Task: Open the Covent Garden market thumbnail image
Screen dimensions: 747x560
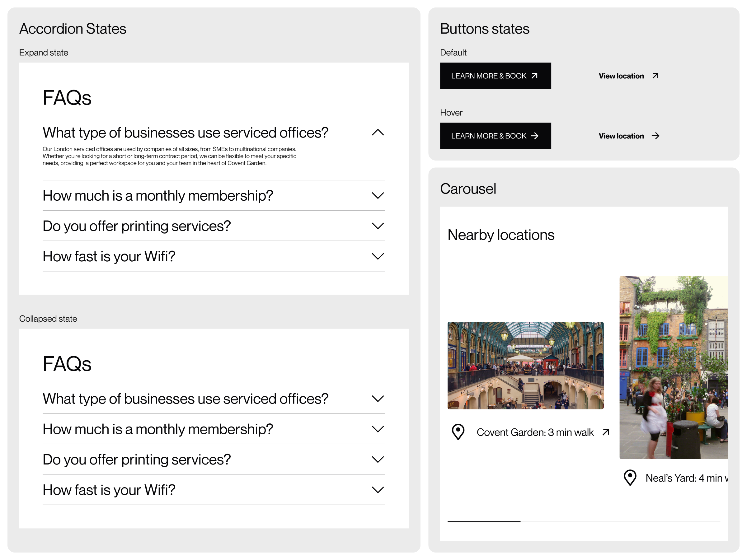Action: (525, 365)
